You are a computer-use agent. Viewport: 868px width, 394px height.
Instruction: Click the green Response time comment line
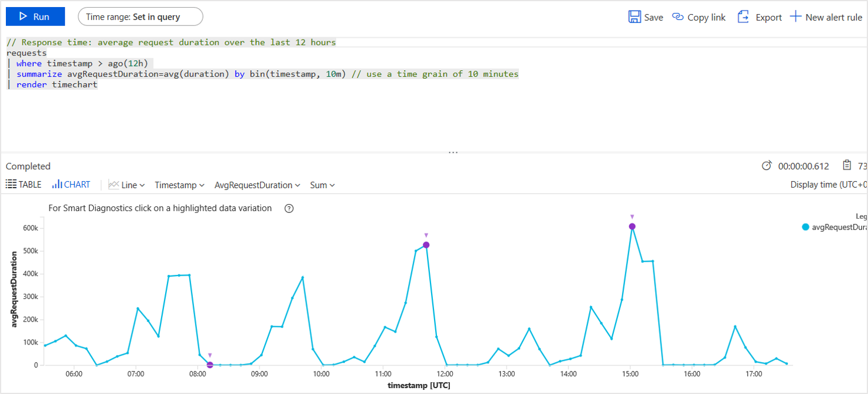pos(171,42)
